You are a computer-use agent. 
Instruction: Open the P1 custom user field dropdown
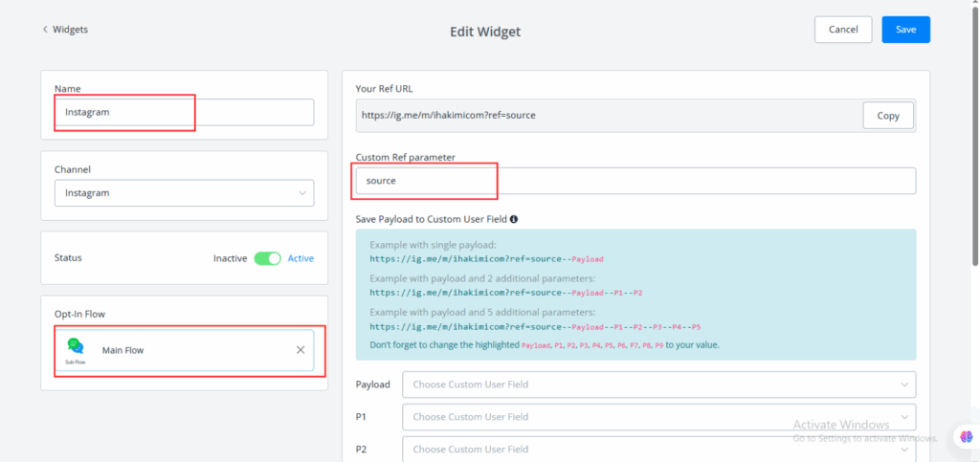(658, 417)
